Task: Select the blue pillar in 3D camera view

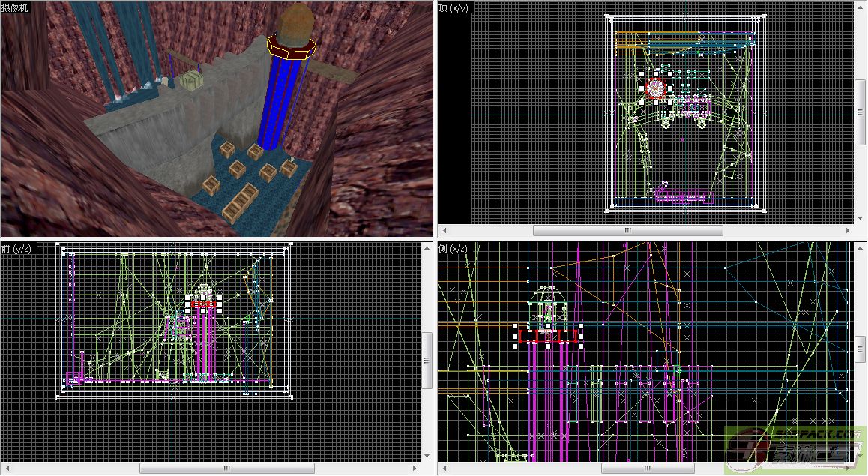Action: click(280, 105)
